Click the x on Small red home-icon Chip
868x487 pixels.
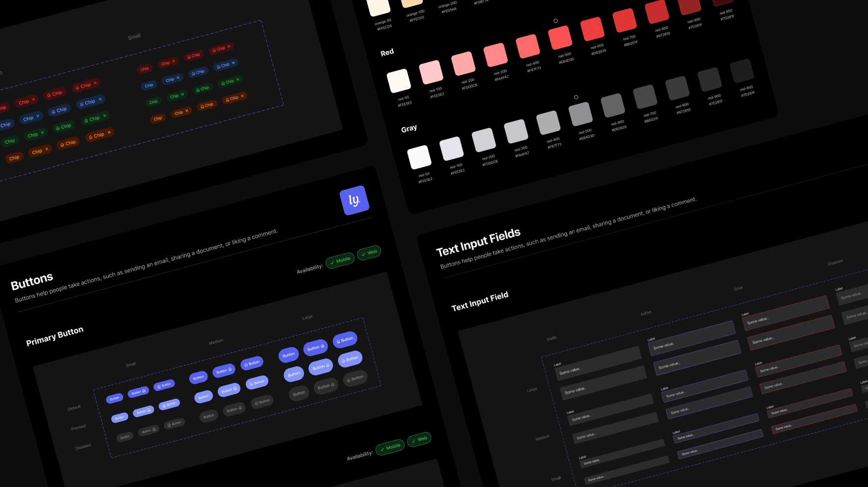pos(229,47)
